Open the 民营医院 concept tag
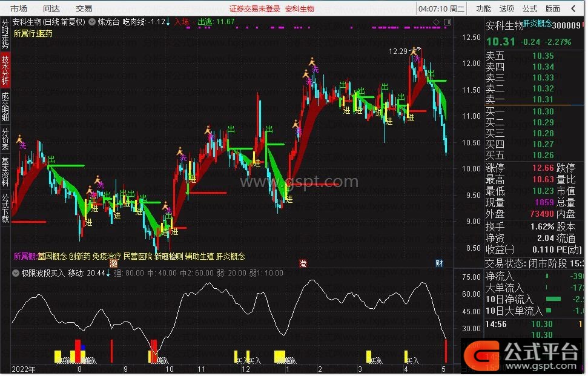This screenshot has height=376, width=588. [x=138, y=256]
